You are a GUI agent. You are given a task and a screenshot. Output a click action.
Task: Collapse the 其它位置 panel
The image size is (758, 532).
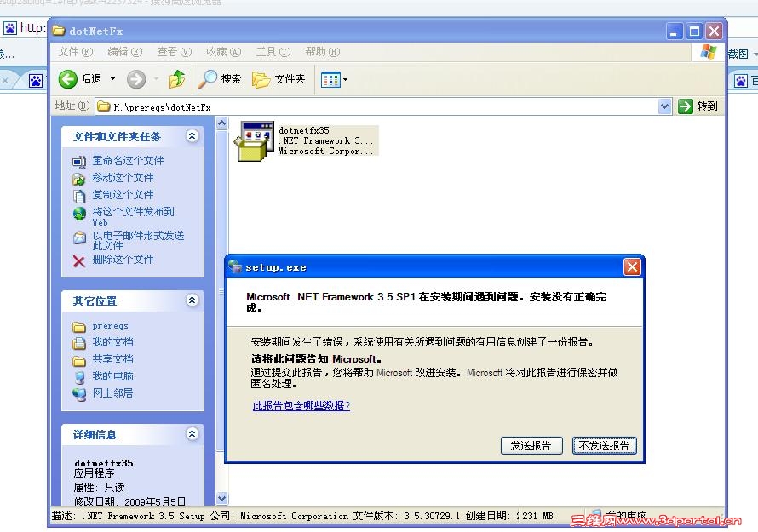pyautogui.click(x=192, y=300)
